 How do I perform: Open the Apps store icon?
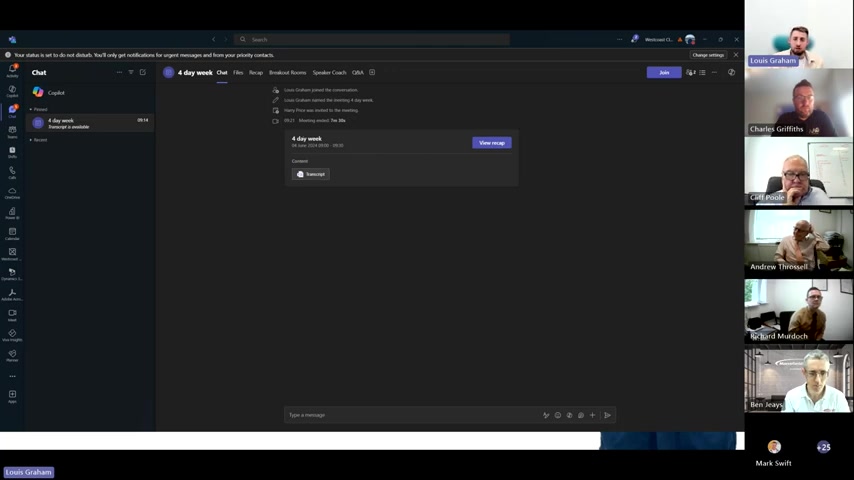[12, 396]
